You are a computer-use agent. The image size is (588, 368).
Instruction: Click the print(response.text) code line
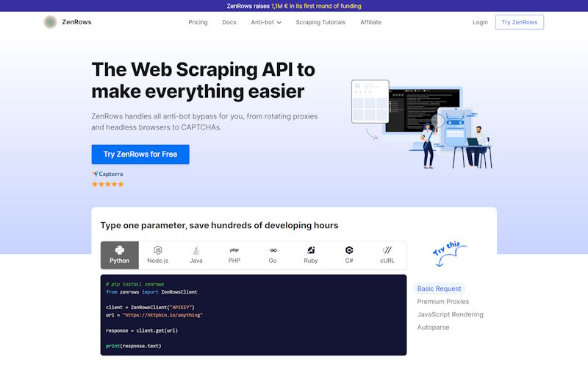tap(134, 346)
